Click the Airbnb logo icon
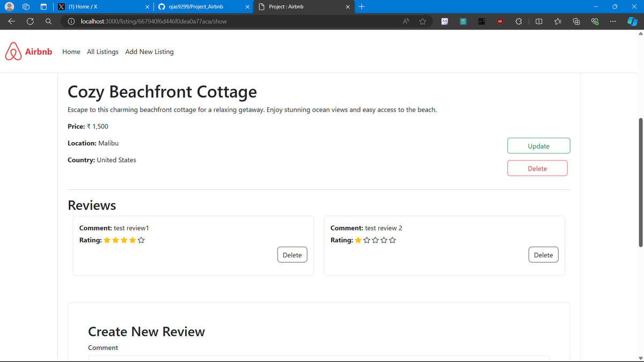Viewport: 644px width, 362px height. click(13, 51)
